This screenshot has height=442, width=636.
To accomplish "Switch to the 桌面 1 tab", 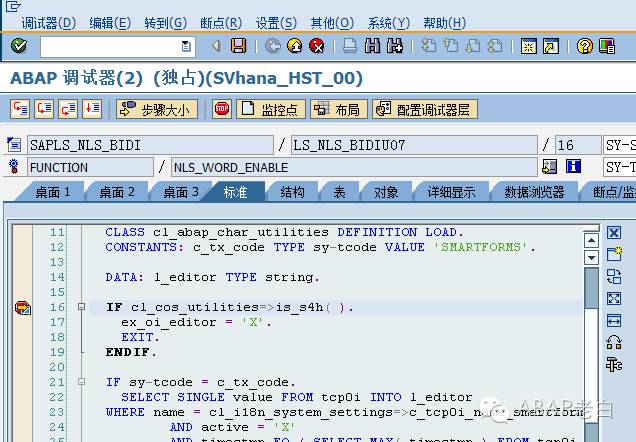I will 53,192.
